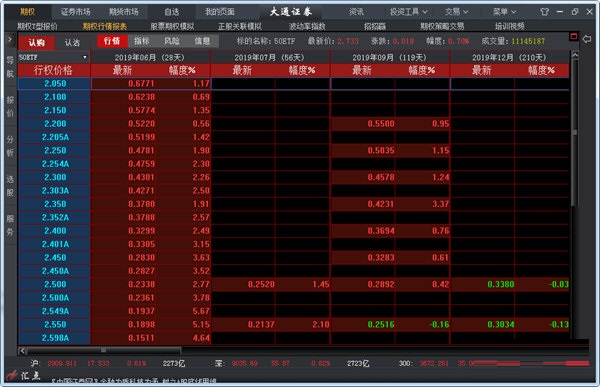600x387 pixels.
Task: Open the 投资工具 dropdown menu
Action: [408, 12]
